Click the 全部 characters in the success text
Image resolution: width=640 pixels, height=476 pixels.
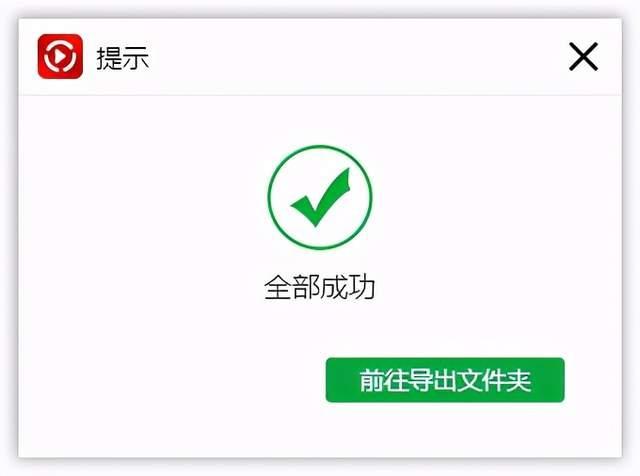(x=291, y=287)
